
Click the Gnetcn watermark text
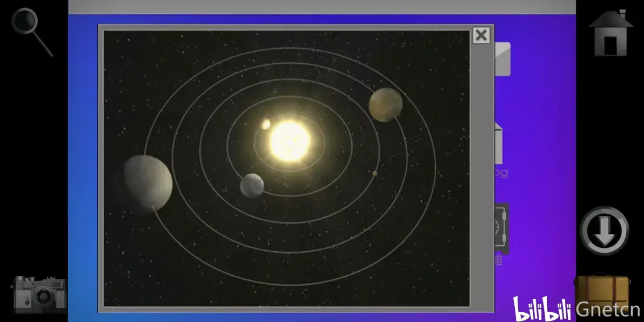[x=608, y=310]
